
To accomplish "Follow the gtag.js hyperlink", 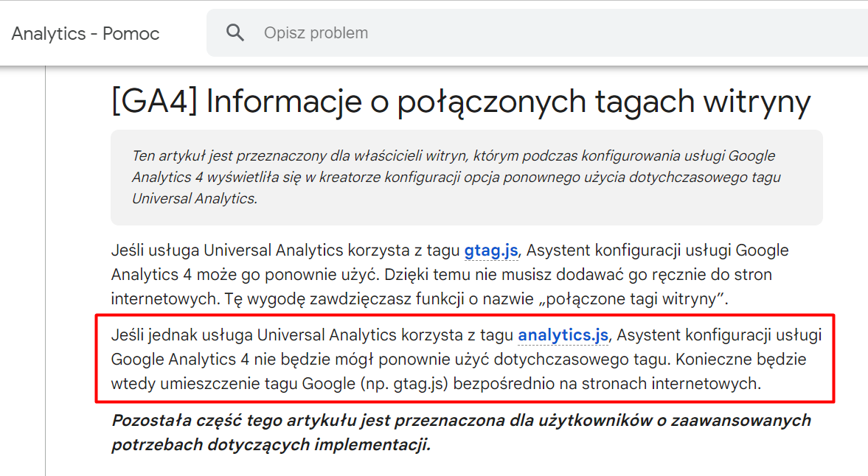I will (491, 251).
